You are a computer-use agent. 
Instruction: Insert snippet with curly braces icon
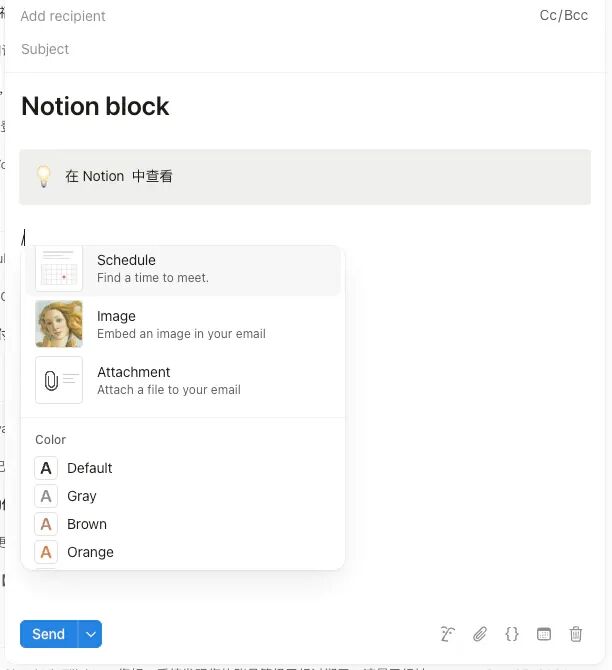coord(512,634)
